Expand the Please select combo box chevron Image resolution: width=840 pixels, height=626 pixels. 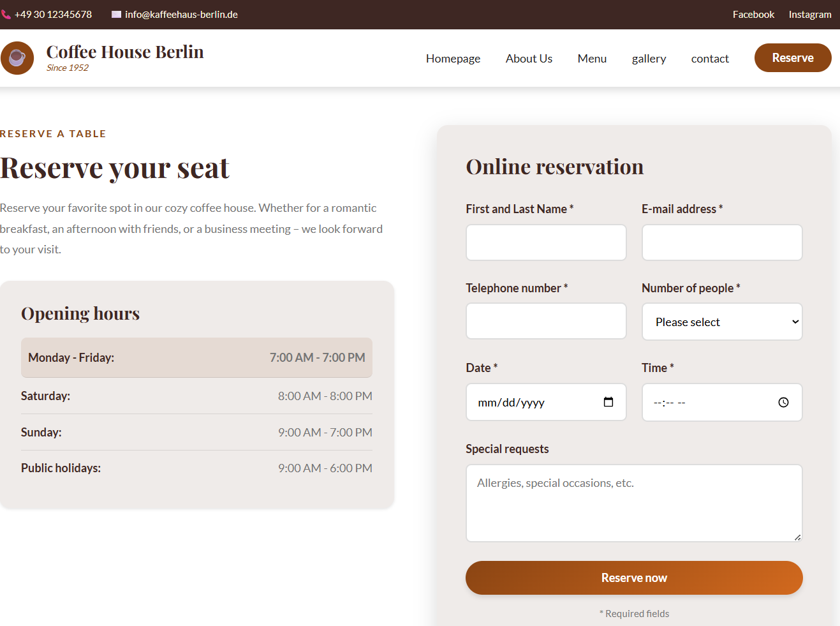point(795,322)
